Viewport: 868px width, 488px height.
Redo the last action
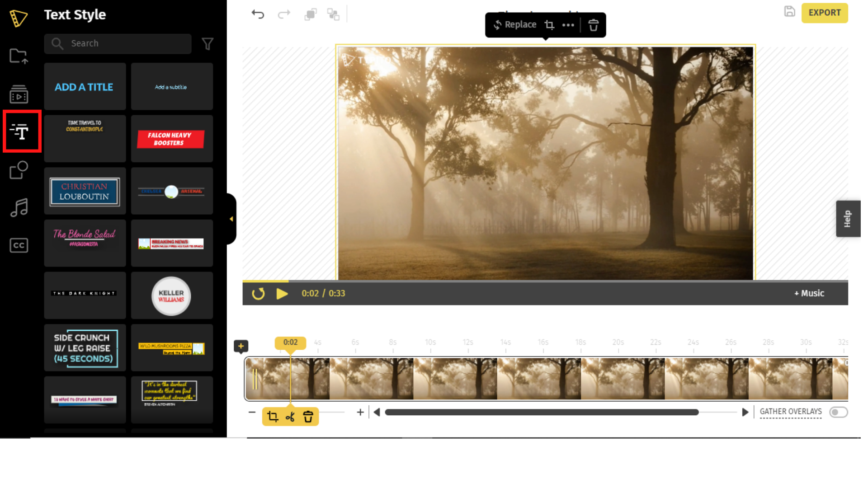coord(284,14)
